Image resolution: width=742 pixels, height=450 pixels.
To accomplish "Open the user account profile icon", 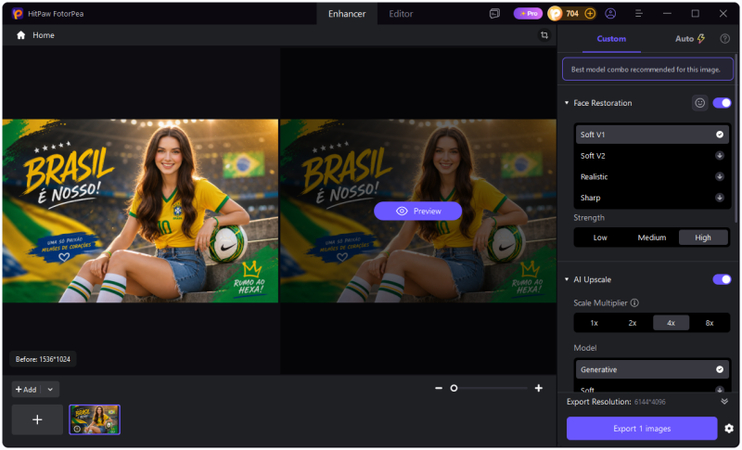I will point(610,14).
